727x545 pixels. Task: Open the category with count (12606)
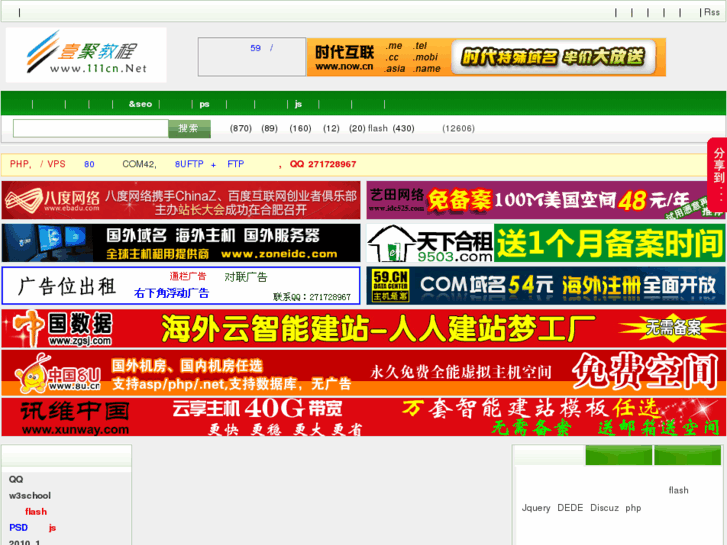point(459,128)
